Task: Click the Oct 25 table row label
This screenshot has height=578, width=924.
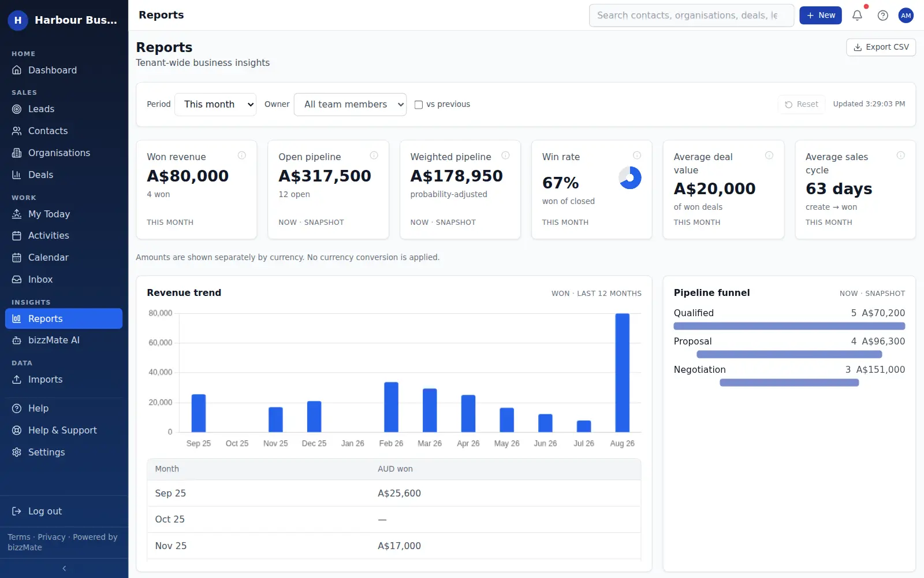Action: [x=170, y=519]
